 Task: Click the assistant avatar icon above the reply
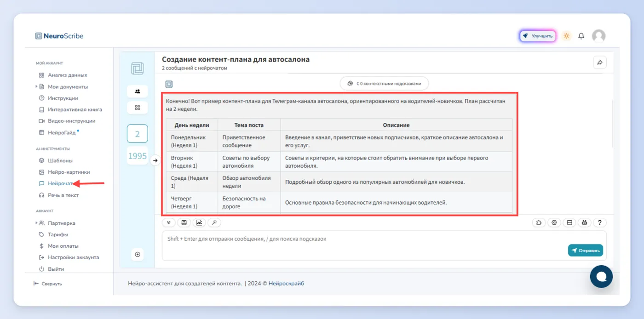[169, 84]
